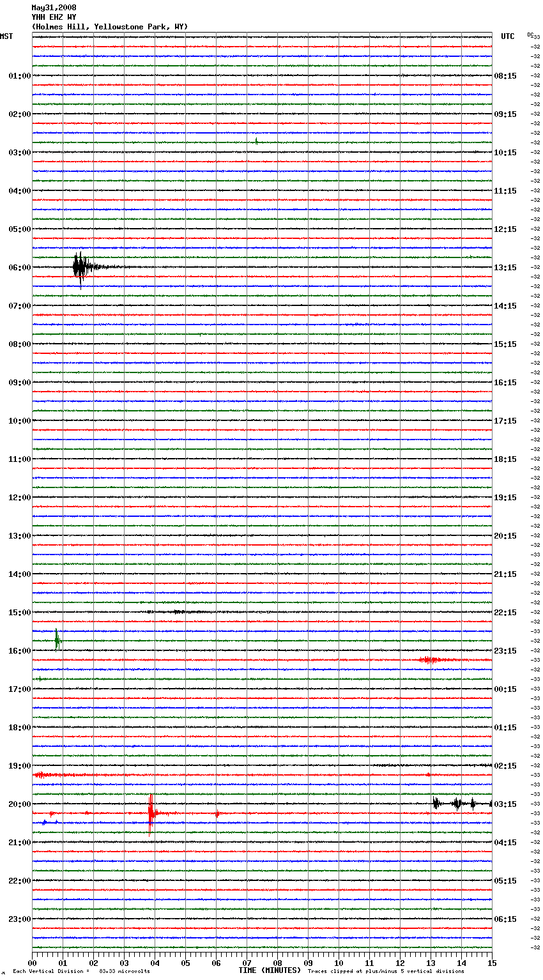Click the 06:15 UTC time label
Image resolution: width=543 pixels, height=980 pixels.
[x=505, y=919]
